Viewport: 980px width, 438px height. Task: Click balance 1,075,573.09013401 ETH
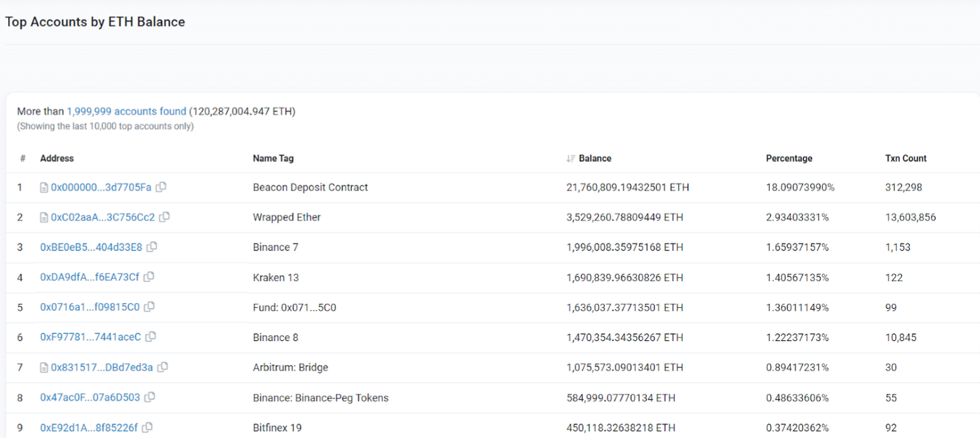(624, 367)
